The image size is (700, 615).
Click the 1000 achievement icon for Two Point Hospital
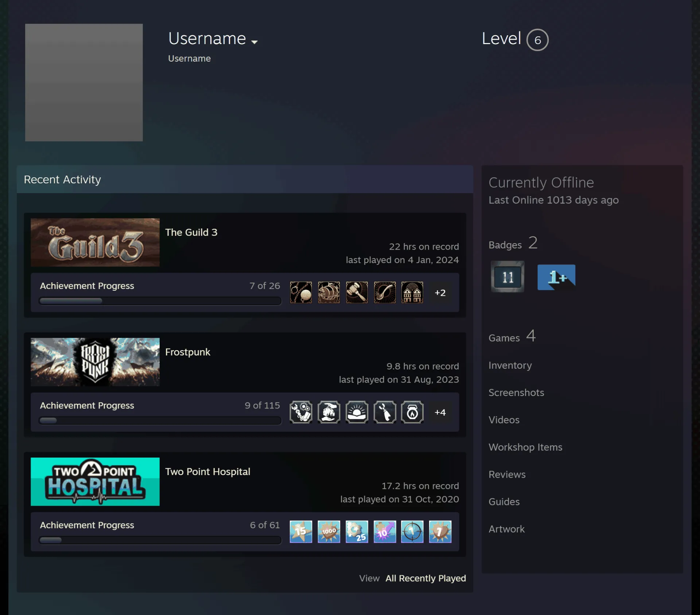coord(328,532)
